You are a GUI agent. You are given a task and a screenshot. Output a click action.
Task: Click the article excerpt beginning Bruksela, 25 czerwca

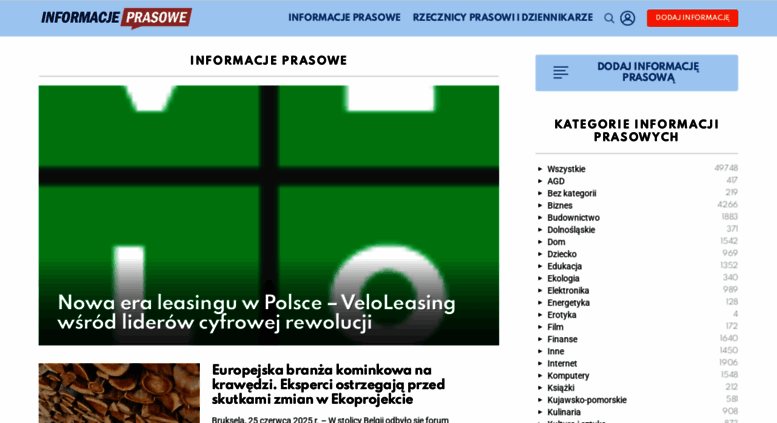coord(330,420)
